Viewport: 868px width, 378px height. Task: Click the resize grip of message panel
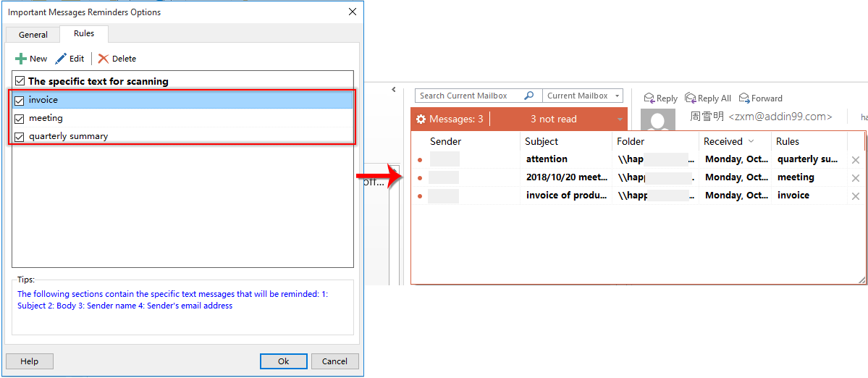click(x=862, y=280)
